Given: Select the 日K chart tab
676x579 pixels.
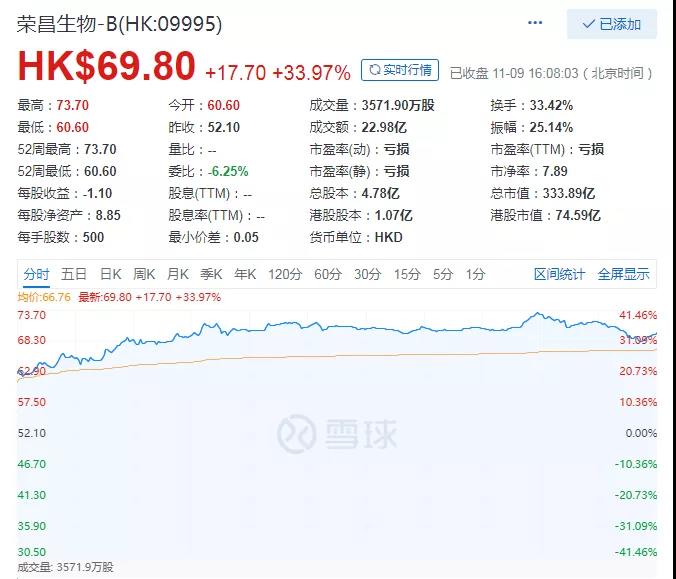Looking at the screenshot, I should tap(110, 274).
